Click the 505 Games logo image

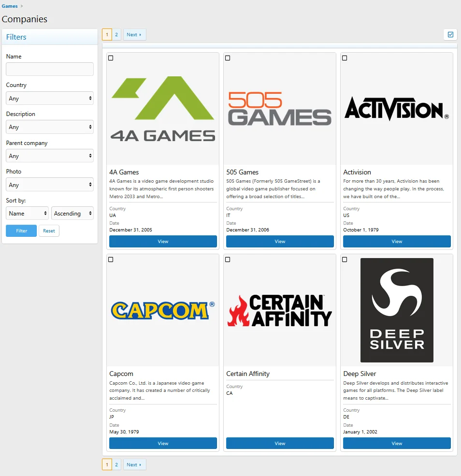tap(280, 109)
